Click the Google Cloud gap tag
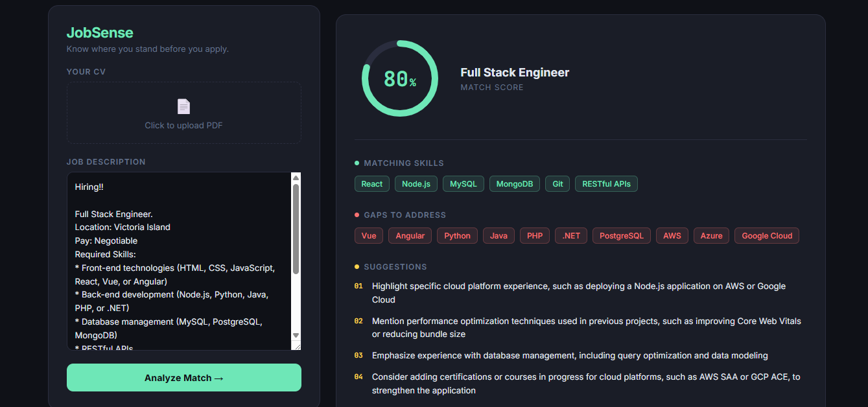The width and height of the screenshot is (868, 407). (767, 236)
